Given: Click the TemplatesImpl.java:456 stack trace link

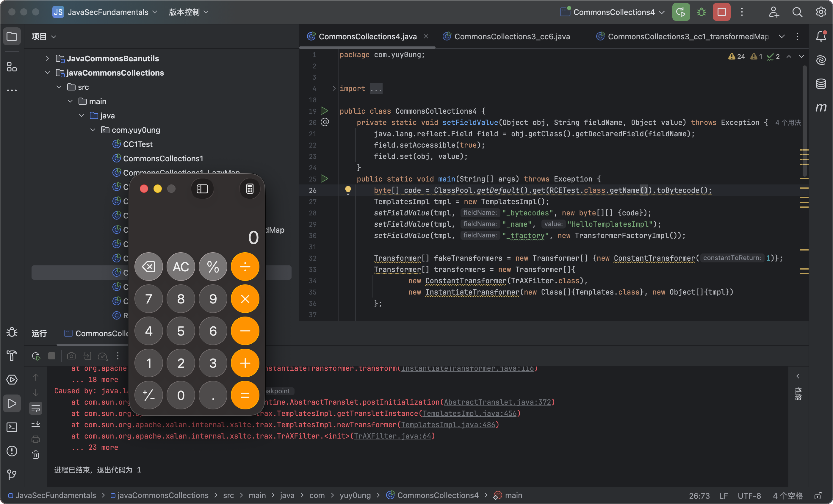Looking at the screenshot, I should 469,414.
